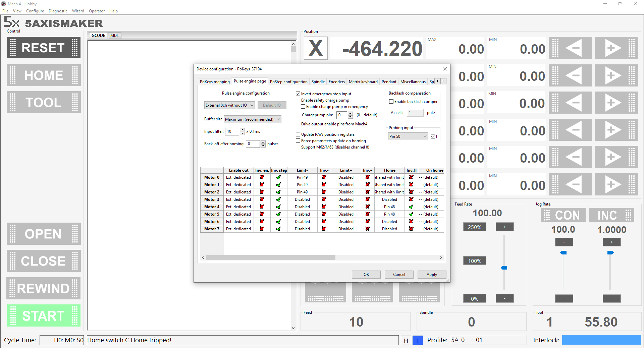The height and width of the screenshot is (349, 644).
Task: Check Enable backlash compensation
Action: click(391, 102)
